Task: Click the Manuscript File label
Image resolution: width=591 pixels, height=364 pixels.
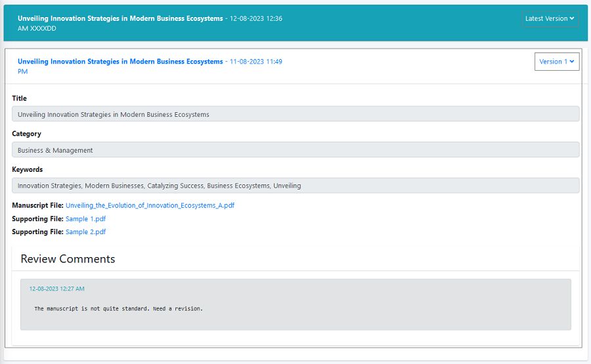Action: coord(37,205)
